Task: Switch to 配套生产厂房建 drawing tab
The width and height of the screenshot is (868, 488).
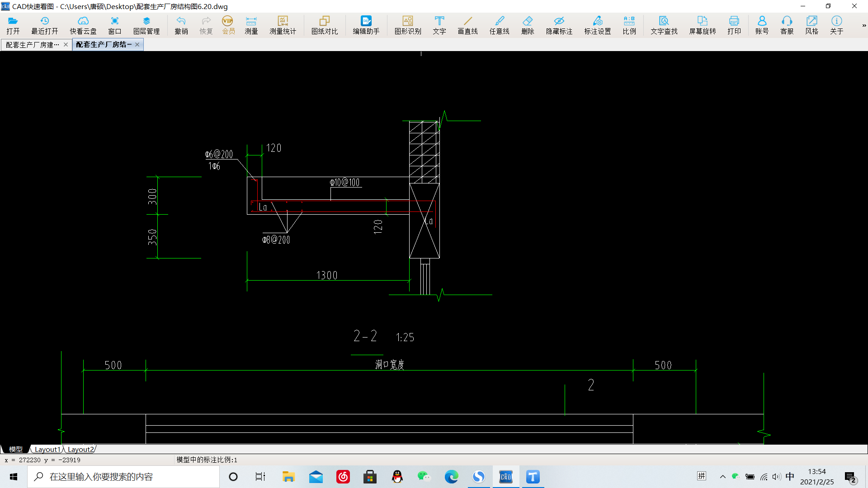Action: click(32, 45)
